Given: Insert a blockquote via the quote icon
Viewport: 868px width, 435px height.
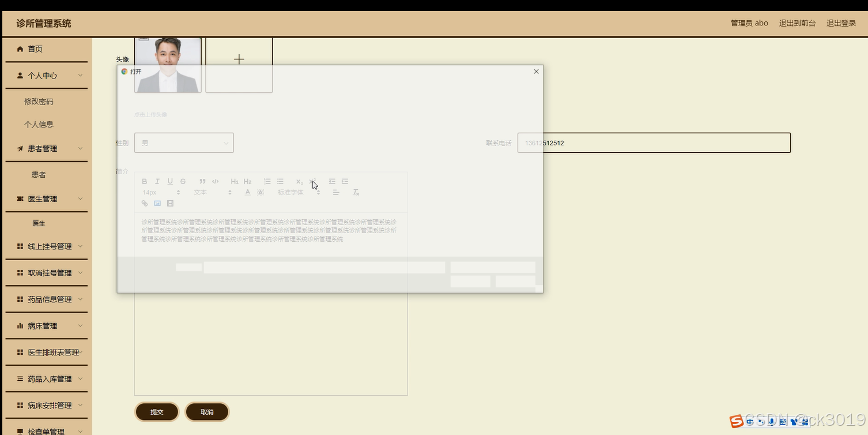Looking at the screenshot, I should point(202,181).
